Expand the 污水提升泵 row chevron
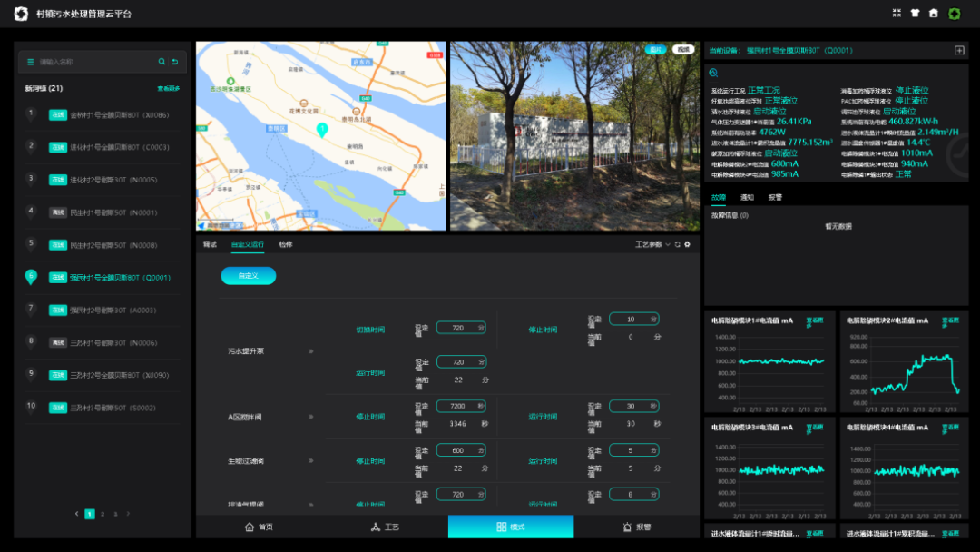This screenshot has height=552, width=980. 310,350
